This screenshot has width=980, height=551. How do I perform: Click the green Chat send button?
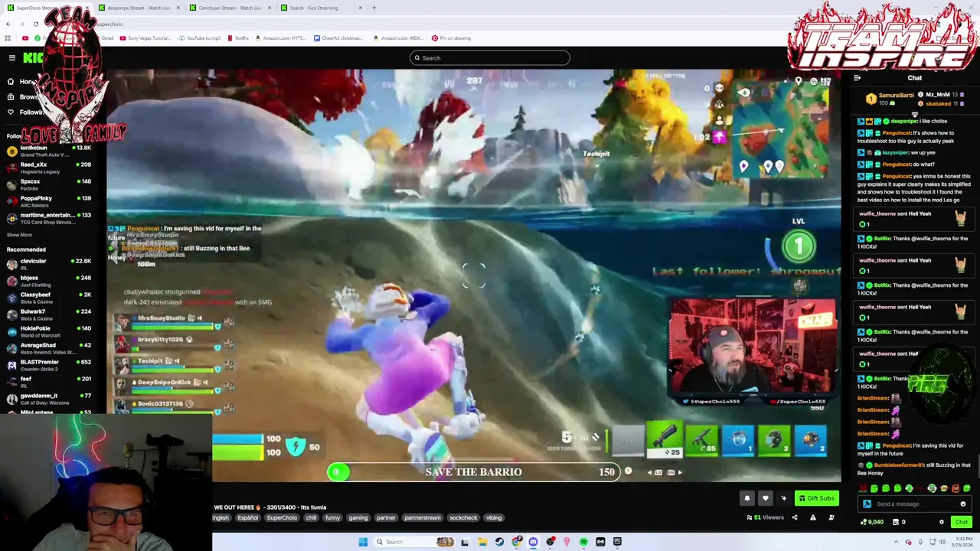click(x=961, y=522)
